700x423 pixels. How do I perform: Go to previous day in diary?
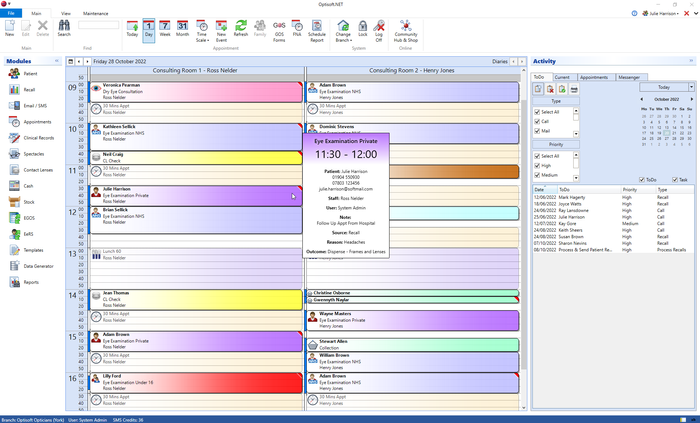[x=79, y=62]
